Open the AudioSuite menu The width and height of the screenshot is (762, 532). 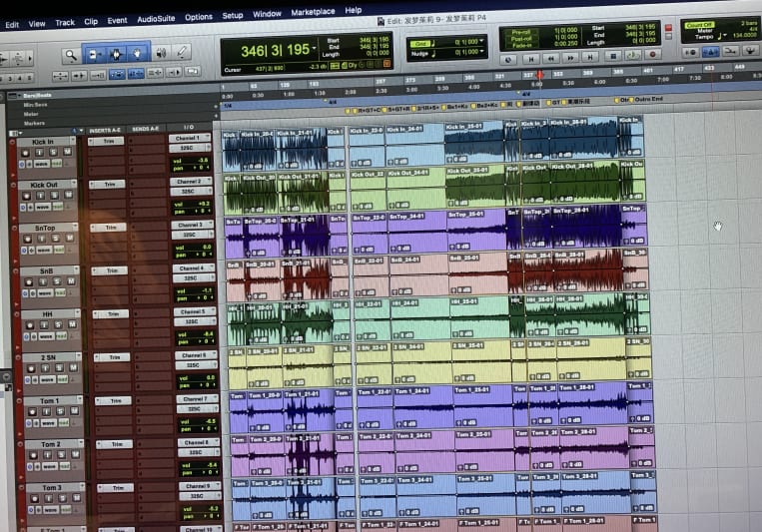click(x=156, y=19)
